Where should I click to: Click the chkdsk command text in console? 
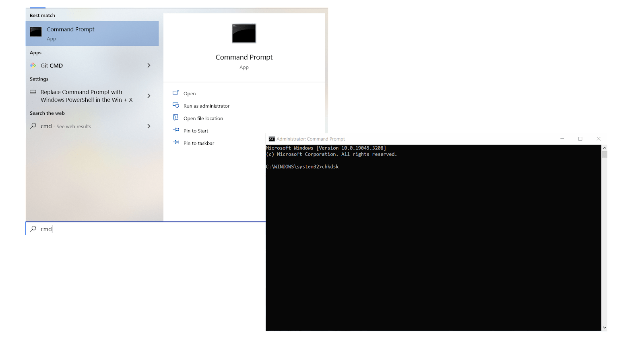[330, 167]
